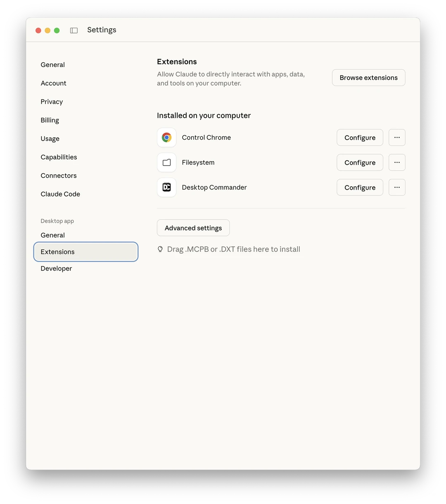Image resolution: width=446 pixels, height=504 pixels.
Task: Open Connectors settings
Action: (x=59, y=176)
